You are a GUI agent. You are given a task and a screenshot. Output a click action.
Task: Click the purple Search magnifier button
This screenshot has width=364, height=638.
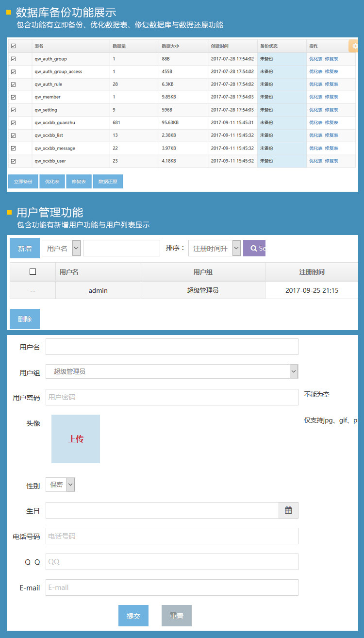click(254, 248)
